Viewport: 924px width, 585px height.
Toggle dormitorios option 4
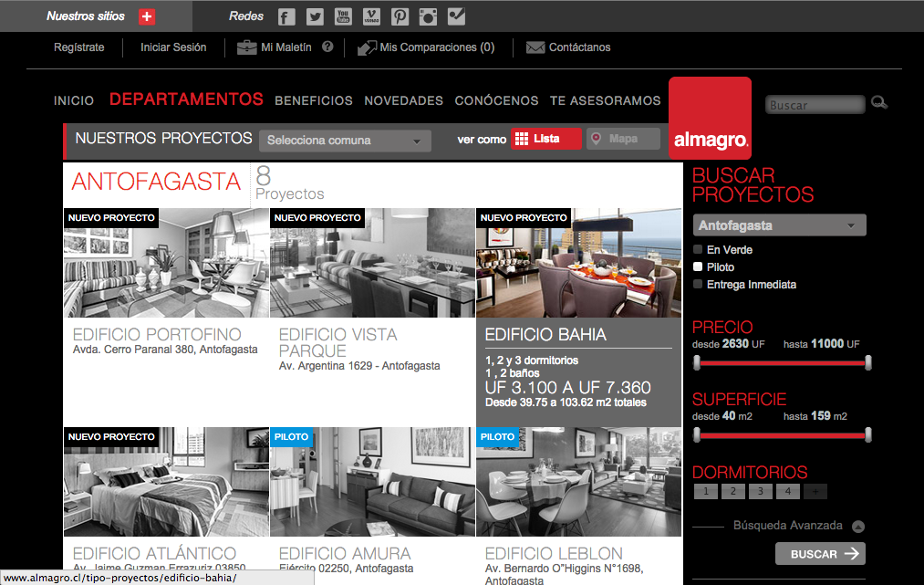coord(788,491)
